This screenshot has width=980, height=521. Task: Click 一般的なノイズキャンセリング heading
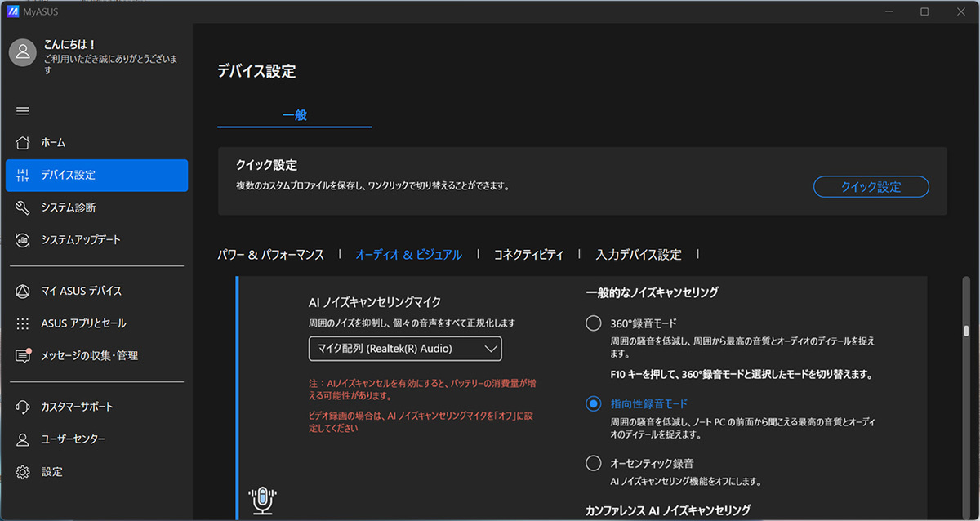tap(652, 292)
